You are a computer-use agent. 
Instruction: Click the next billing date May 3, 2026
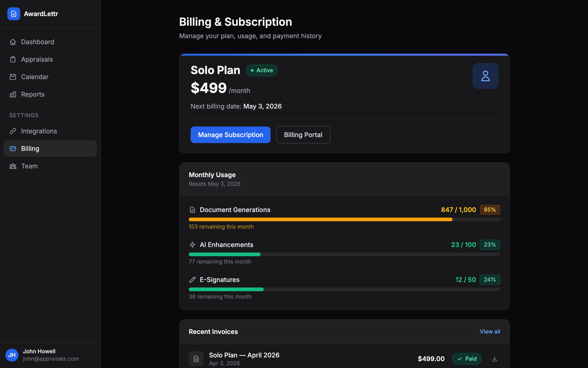(262, 106)
